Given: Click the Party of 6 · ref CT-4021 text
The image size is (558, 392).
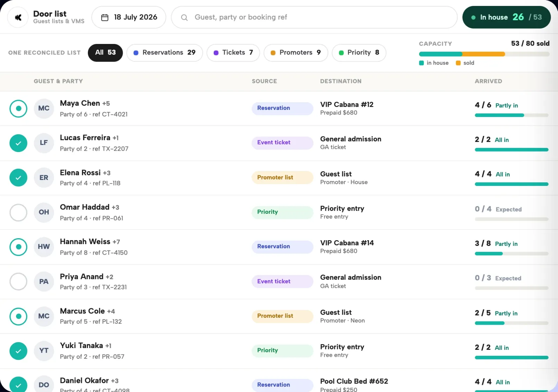Looking at the screenshot, I should (x=93, y=114).
